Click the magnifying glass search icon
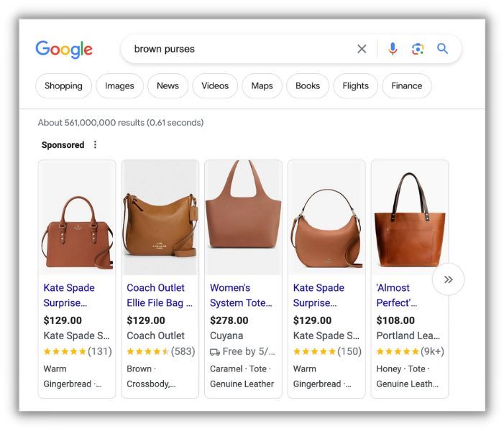Image resolution: width=504 pixels, height=431 pixels. [443, 49]
